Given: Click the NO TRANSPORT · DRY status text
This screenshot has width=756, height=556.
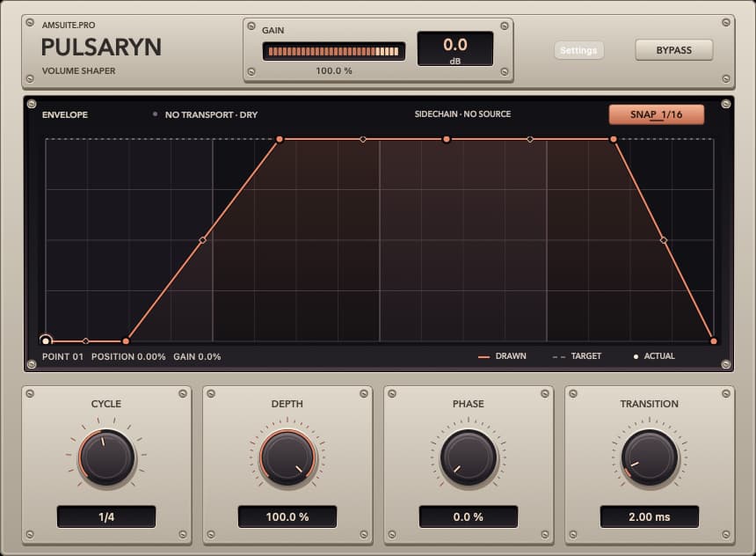Looking at the screenshot, I should click(x=211, y=115).
